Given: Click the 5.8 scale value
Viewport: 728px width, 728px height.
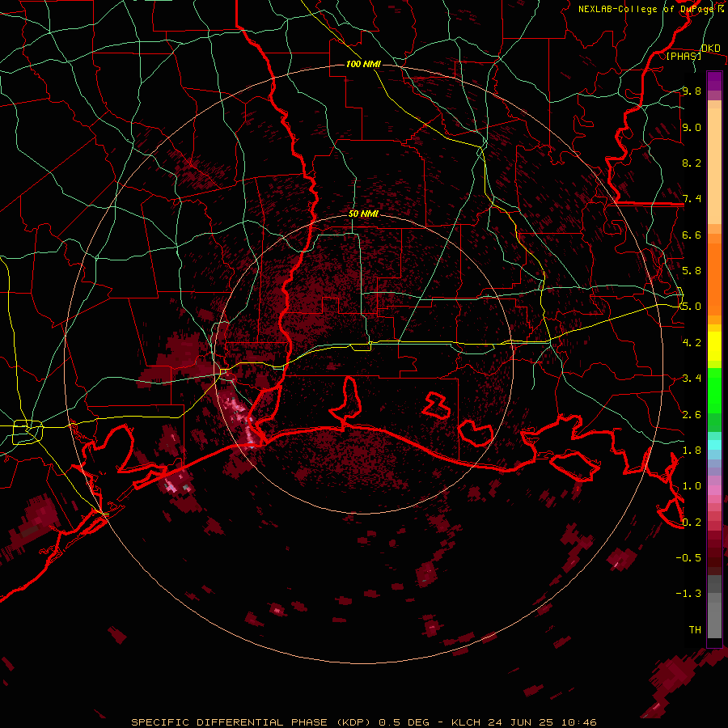Looking at the screenshot, I should click(692, 270).
